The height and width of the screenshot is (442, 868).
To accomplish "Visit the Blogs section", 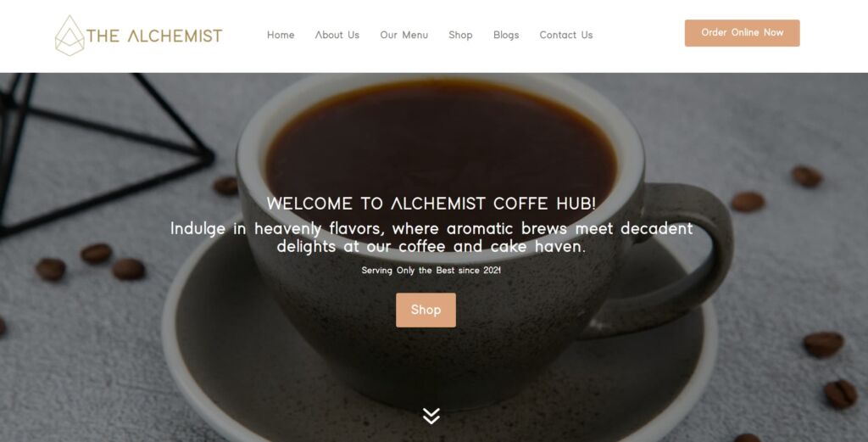I will click(x=506, y=35).
